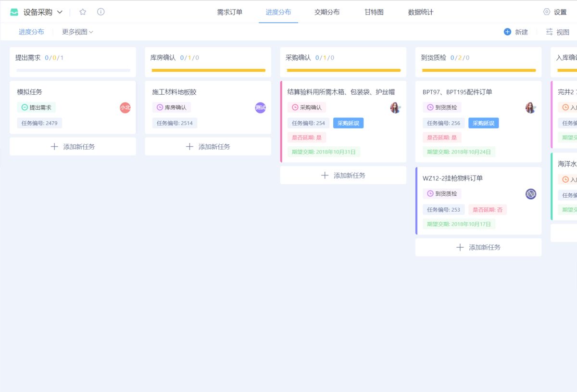Click 任务编号: 254 tag
The width and height of the screenshot is (577, 392).
[x=308, y=123]
